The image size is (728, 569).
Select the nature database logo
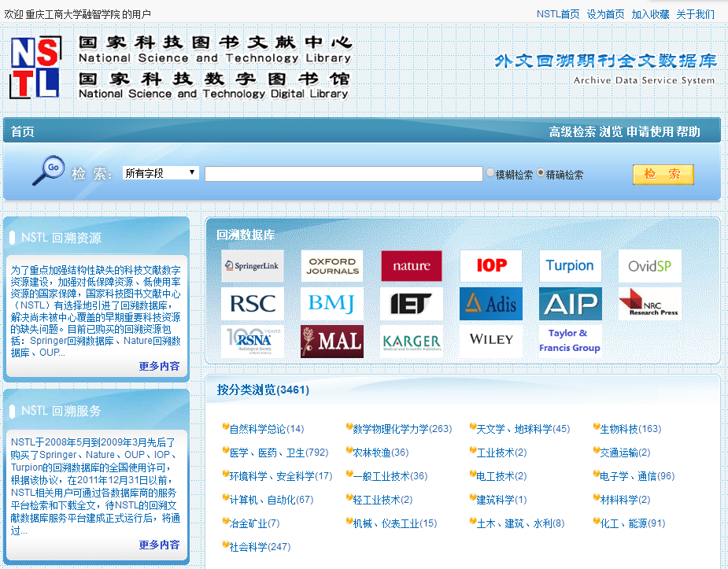(x=412, y=266)
